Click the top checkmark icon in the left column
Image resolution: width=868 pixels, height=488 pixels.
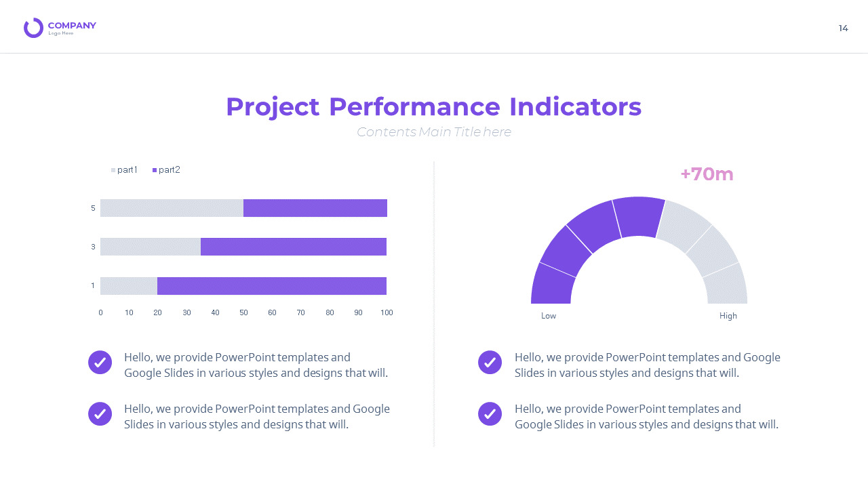(x=100, y=363)
